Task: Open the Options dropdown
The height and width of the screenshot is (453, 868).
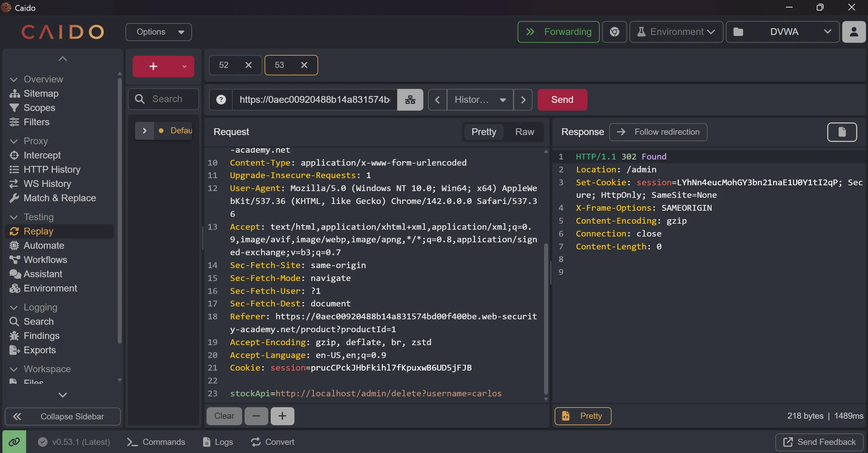Action: coord(159,32)
